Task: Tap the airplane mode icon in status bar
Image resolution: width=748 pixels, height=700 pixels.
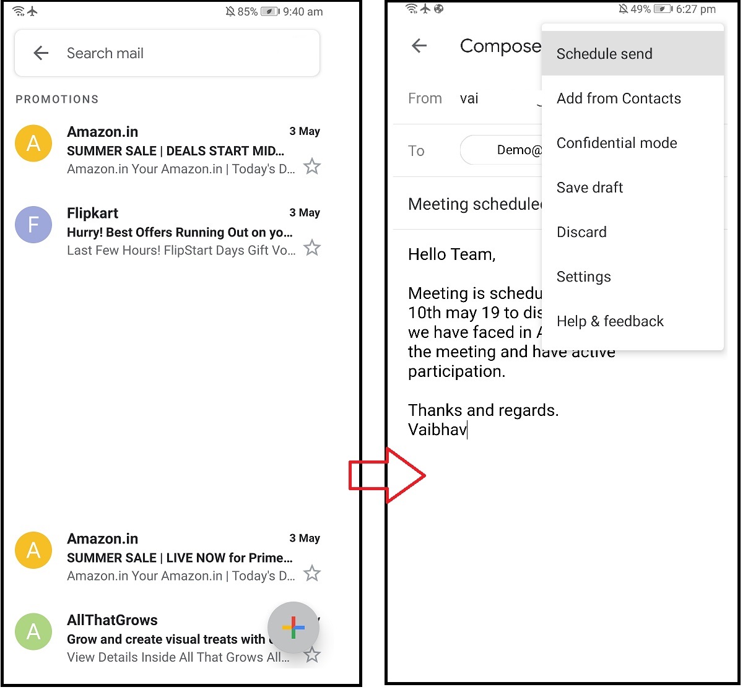Action: pyautogui.click(x=32, y=10)
